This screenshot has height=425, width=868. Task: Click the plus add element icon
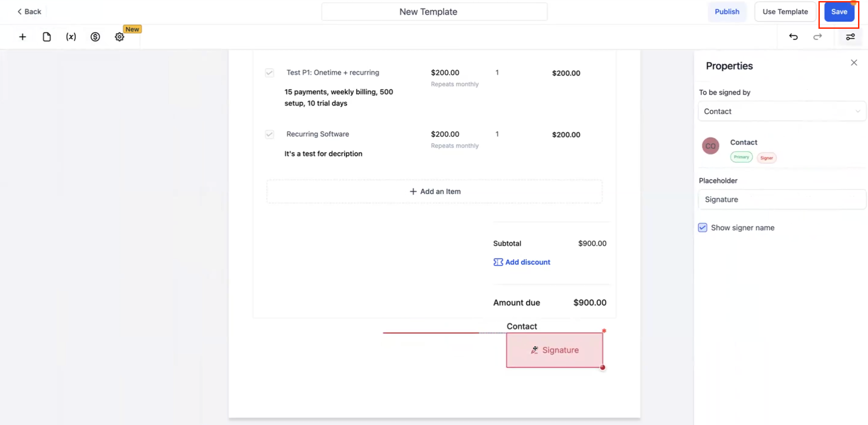22,37
